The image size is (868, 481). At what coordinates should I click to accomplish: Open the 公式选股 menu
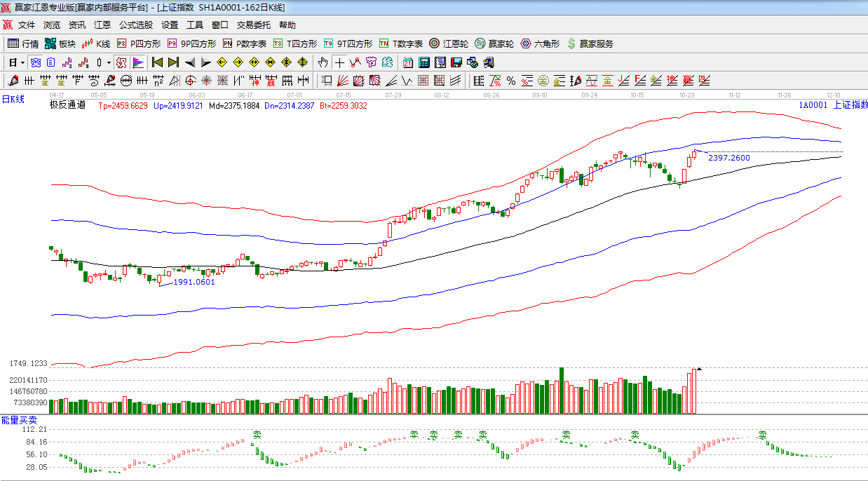coord(135,25)
